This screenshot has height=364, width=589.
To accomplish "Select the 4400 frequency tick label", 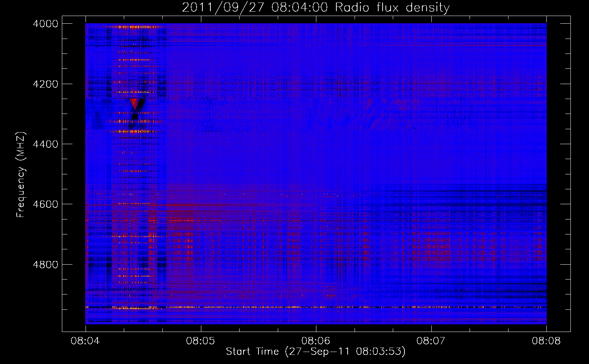I will [x=46, y=144].
